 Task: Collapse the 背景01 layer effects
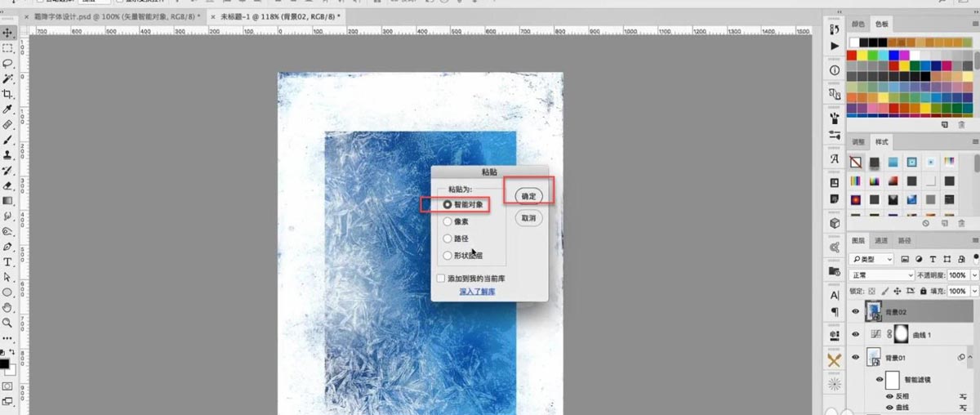coord(970,358)
